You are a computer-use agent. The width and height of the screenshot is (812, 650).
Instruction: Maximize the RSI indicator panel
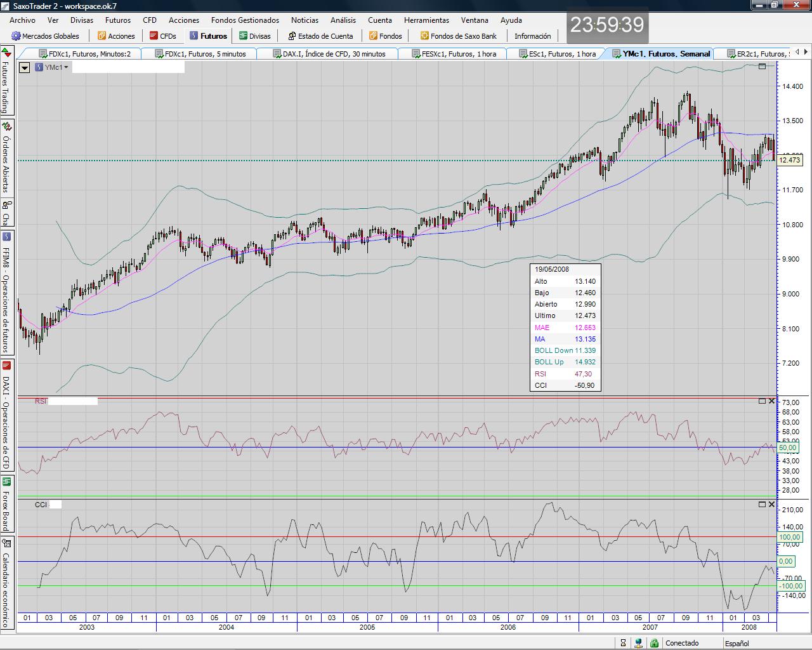762,401
